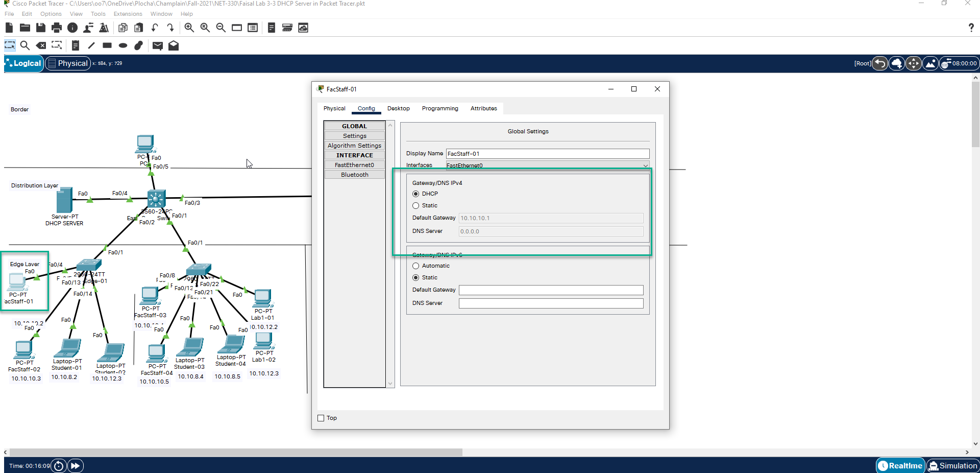980x473 pixels.
Task: Switch to the Physical tab in FacStaff-01
Action: pyautogui.click(x=334, y=108)
